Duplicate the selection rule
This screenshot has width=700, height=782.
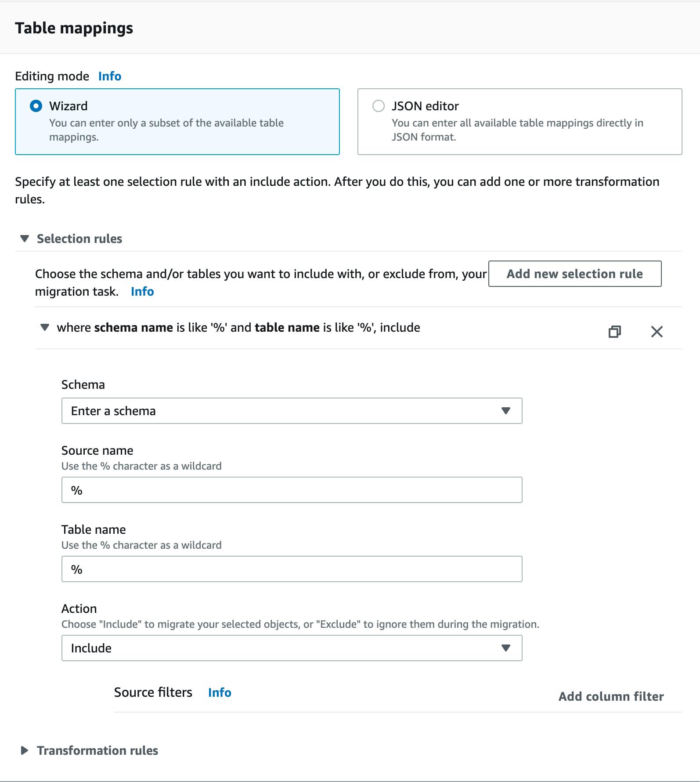tap(615, 332)
